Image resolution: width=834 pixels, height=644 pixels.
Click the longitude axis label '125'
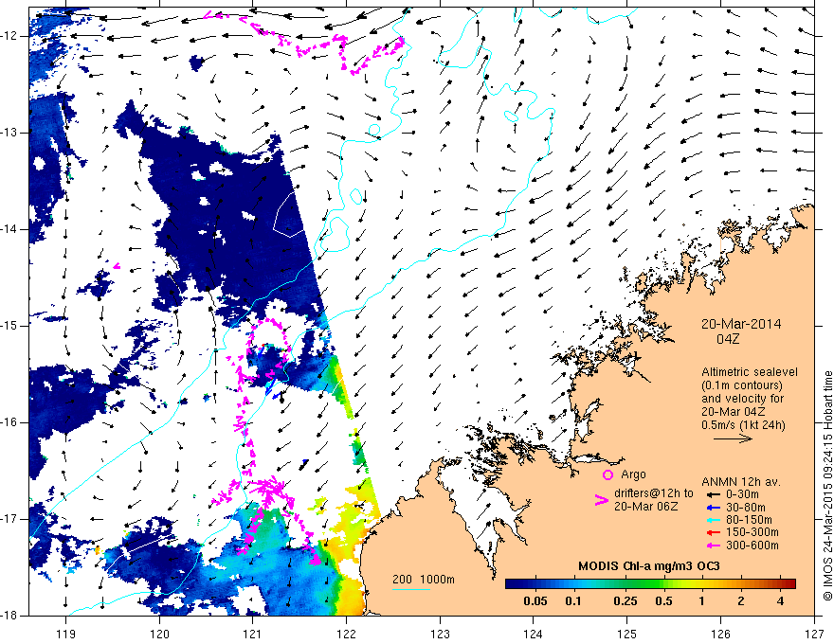pos(627,634)
